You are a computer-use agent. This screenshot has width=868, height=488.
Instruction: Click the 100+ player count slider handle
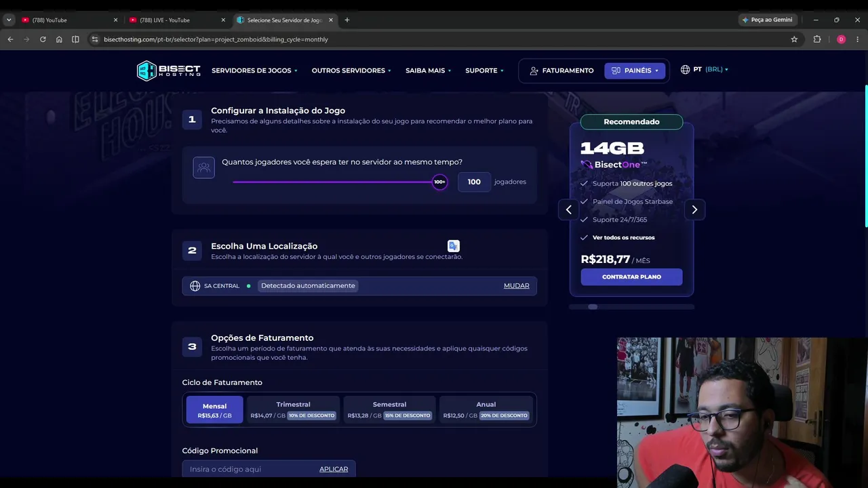point(439,182)
